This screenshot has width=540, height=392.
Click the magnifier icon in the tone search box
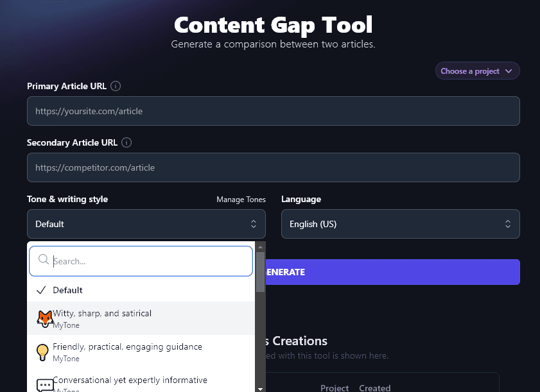(42, 260)
